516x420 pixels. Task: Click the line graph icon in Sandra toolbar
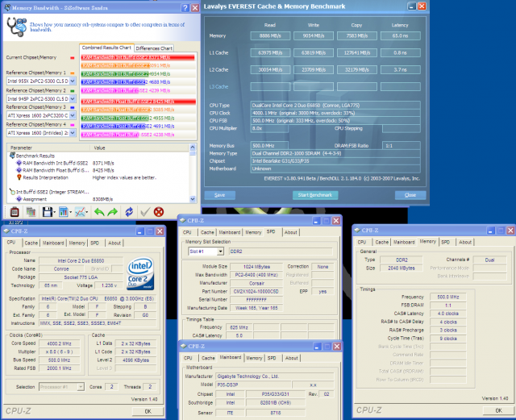80,212
